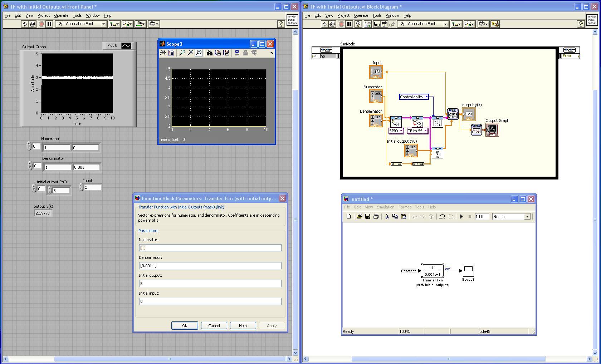
Task: Open Project menu in Front Panel
Action: tap(43, 15)
